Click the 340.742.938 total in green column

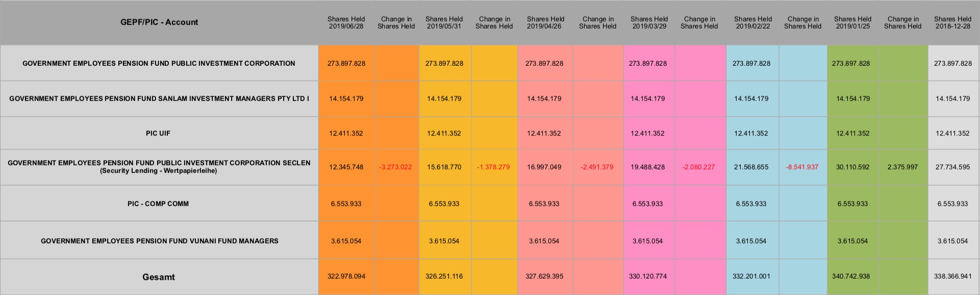(852, 277)
